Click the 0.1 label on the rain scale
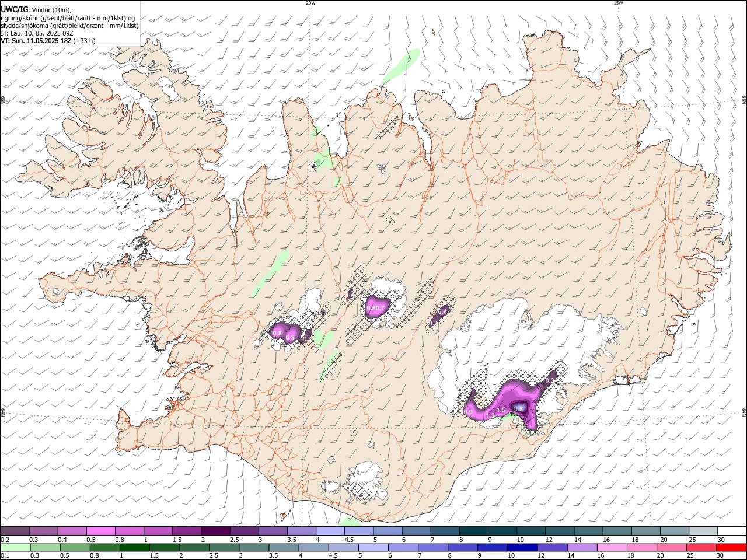The width and height of the screenshot is (747, 560). (4, 556)
